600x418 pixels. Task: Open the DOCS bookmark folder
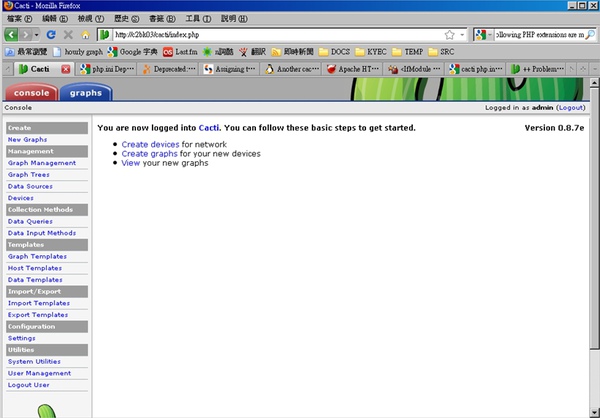pos(334,52)
